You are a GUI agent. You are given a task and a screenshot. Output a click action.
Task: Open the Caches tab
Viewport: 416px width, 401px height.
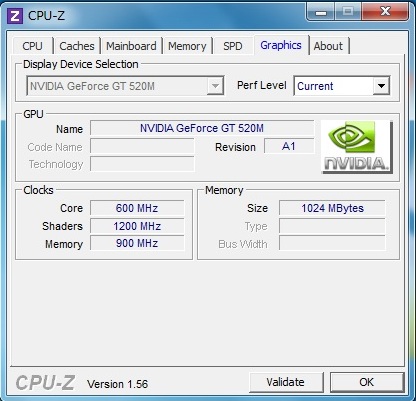click(x=77, y=46)
